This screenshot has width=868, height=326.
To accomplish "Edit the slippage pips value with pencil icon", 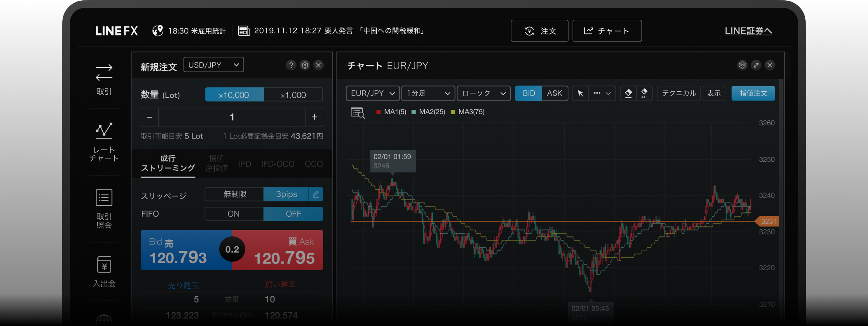I will pyautogui.click(x=316, y=194).
